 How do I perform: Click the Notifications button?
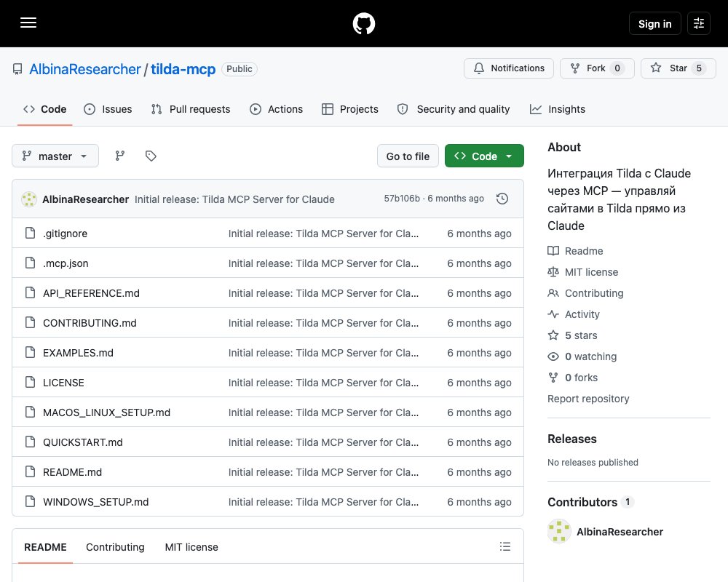509,68
